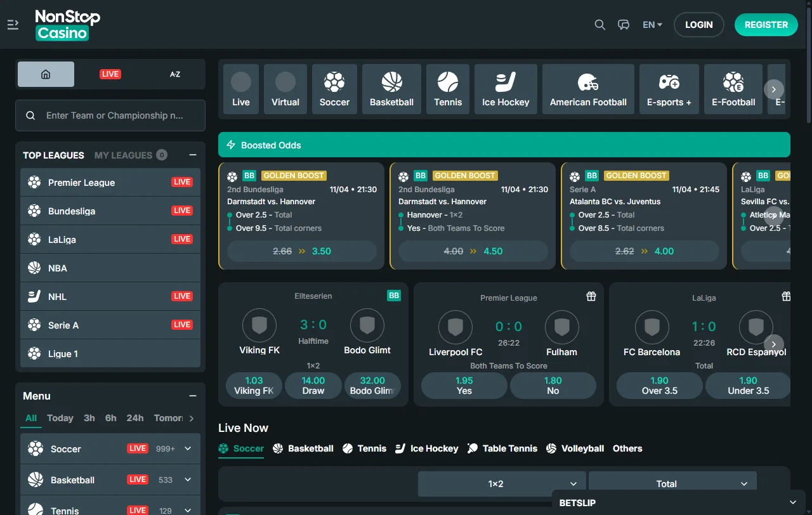
Task: Select the home tab icon
Action: (x=46, y=74)
